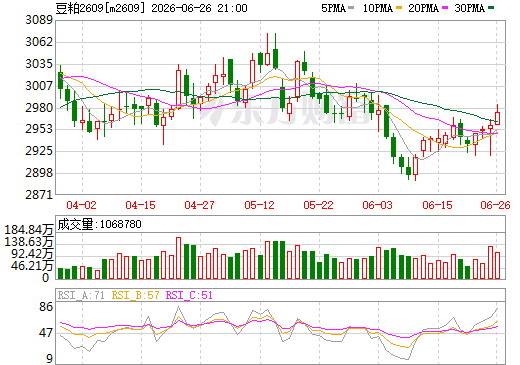Click the 47 RSI axis label
Image resolution: width=520 pixels, height=365 pixels.
pos(46,333)
